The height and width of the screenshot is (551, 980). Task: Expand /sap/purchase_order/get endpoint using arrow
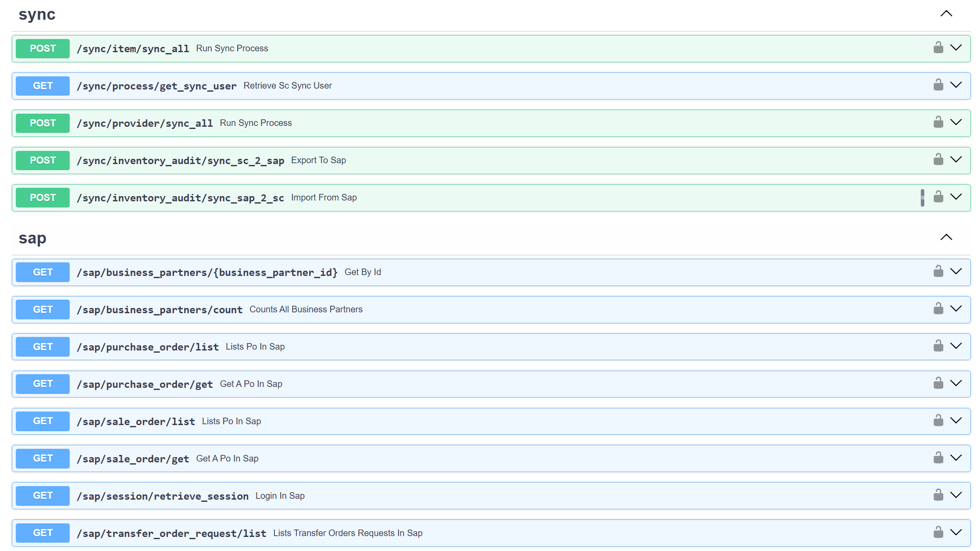click(x=956, y=383)
